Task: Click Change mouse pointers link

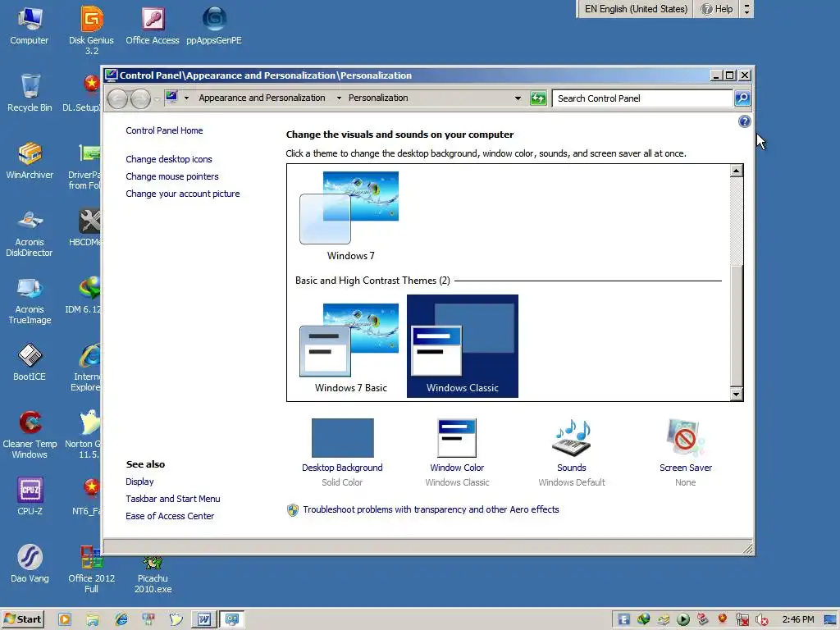Action: point(172,176)
